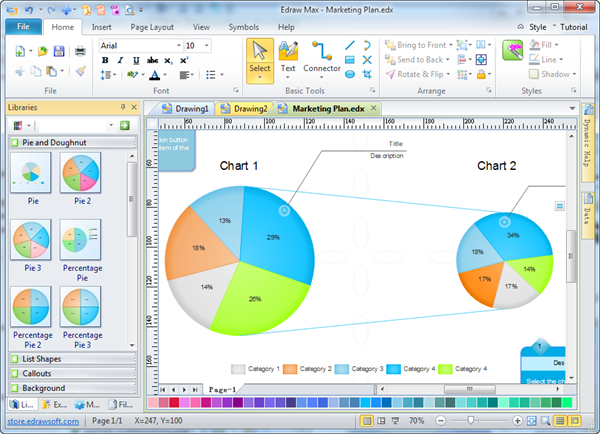Toggle grid view in status bar
Image resolution: width=600 pixels, height=434 pixels.
[x=560, y=421]
